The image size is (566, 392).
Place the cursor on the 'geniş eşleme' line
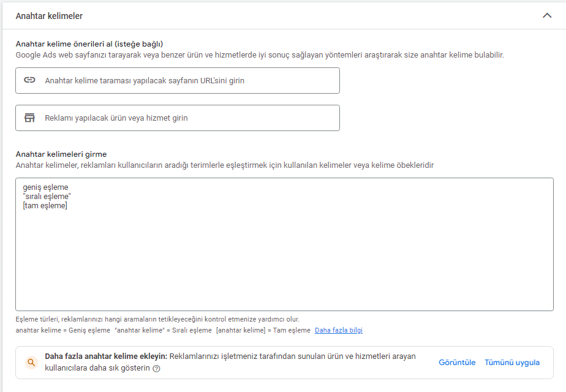45,187
